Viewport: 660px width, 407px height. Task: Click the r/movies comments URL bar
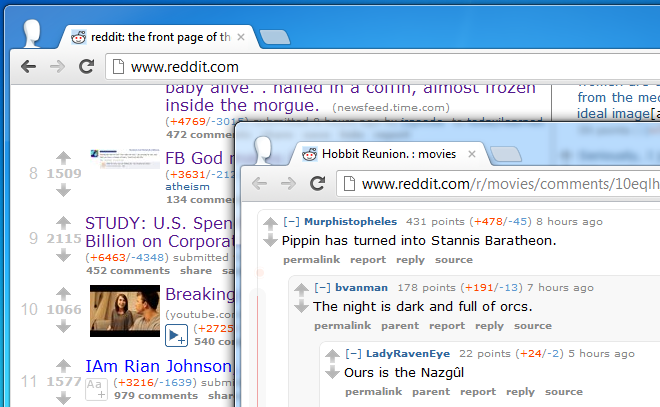tap(498, 184)
